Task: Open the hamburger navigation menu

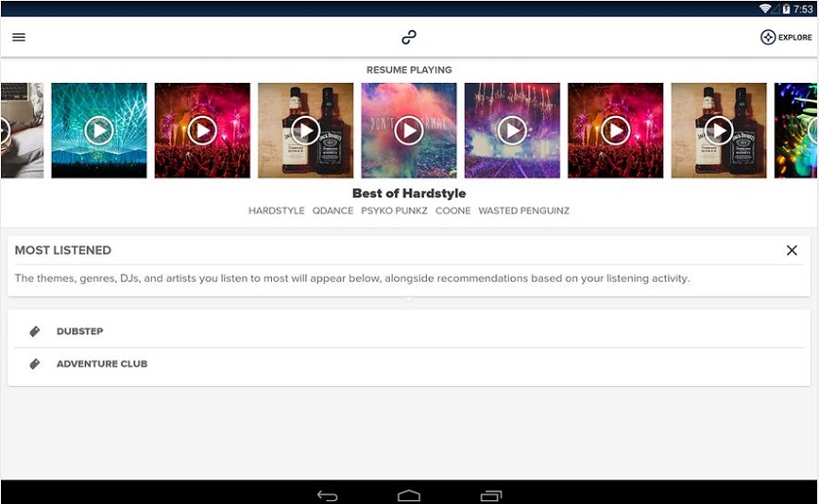Action: [x=19, y=37]
